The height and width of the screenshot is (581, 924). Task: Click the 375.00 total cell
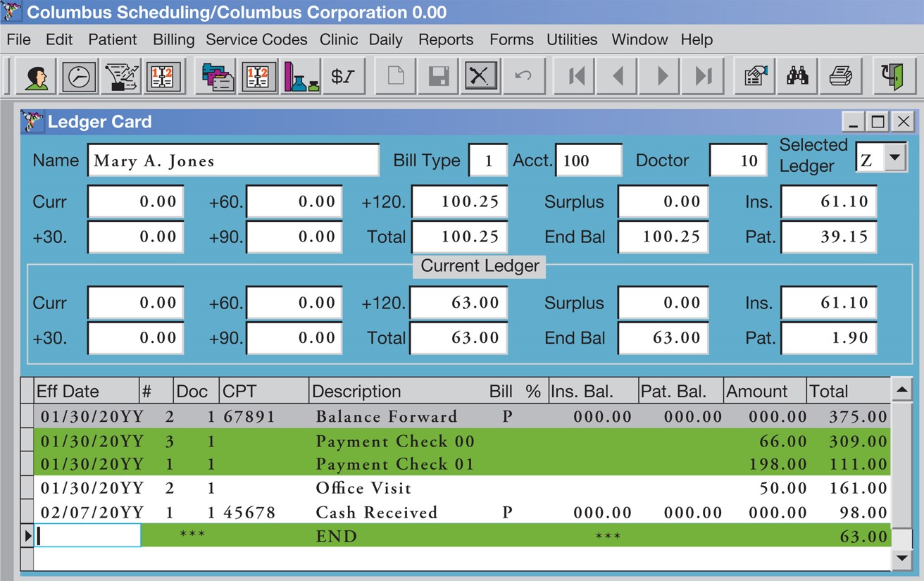coord(857,416)
